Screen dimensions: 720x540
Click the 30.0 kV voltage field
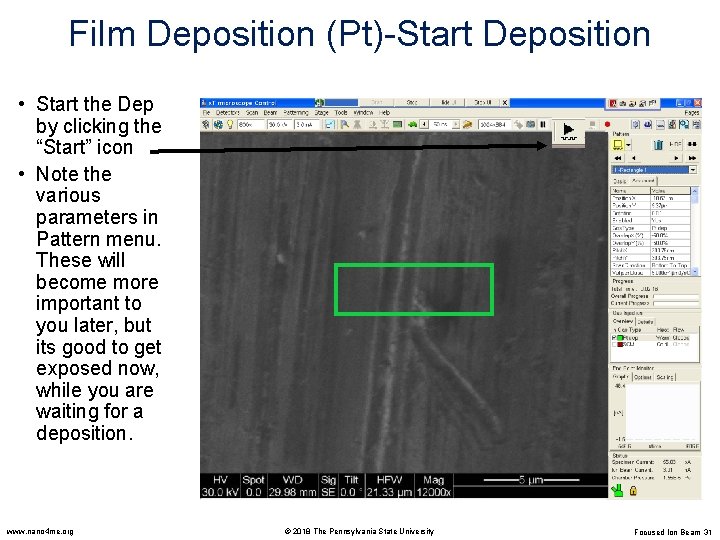click(x=280, y=124)
